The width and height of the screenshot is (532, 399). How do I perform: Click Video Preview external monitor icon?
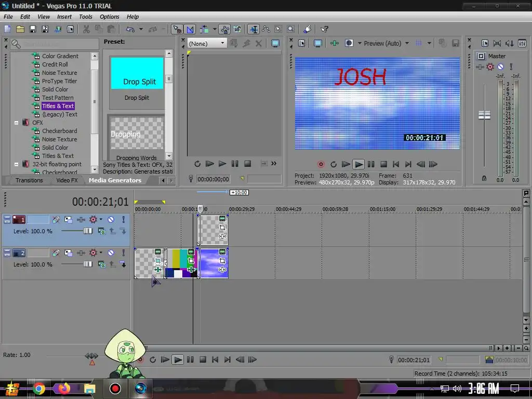(318, 43)
